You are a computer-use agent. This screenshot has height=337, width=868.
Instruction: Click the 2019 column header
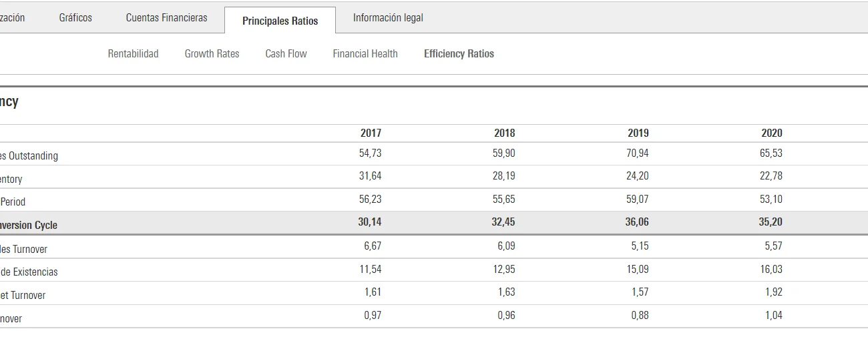pos(638,133)
